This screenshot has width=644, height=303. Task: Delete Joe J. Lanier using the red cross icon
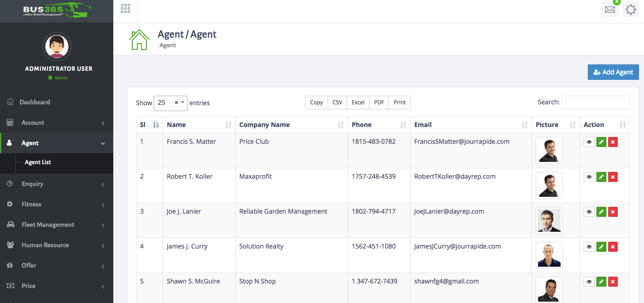click(613, 211)
